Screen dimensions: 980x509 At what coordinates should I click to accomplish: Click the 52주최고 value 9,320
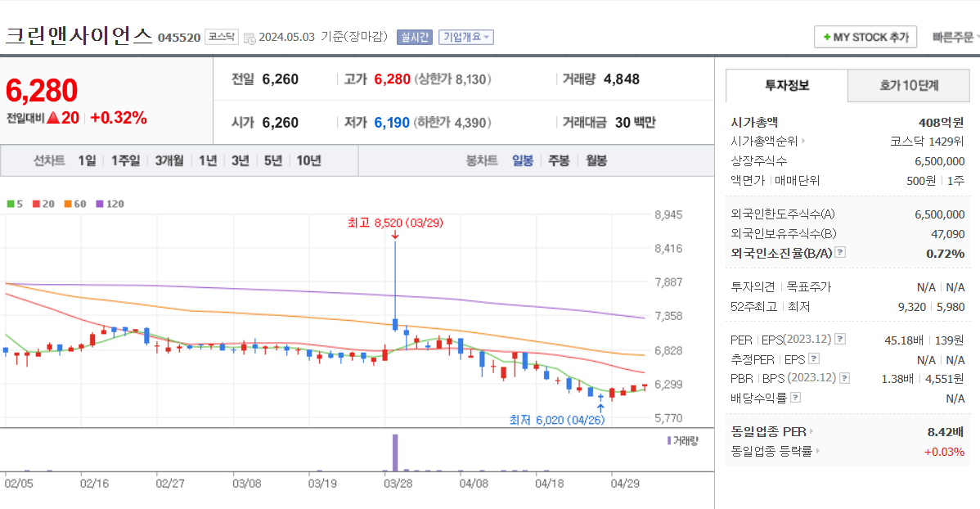pyautogui.click(x=912, y=306)
